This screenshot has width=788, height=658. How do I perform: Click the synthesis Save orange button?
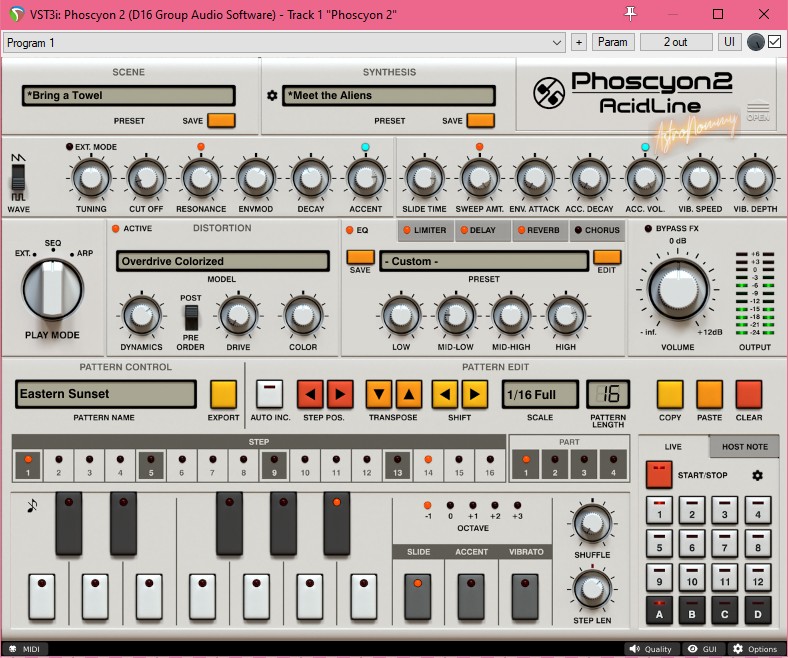point(480,121)
